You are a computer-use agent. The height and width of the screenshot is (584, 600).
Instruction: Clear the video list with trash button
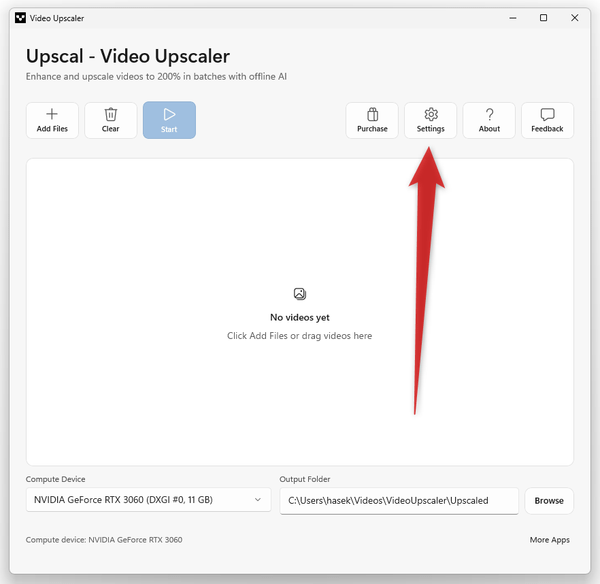point(111,121)
